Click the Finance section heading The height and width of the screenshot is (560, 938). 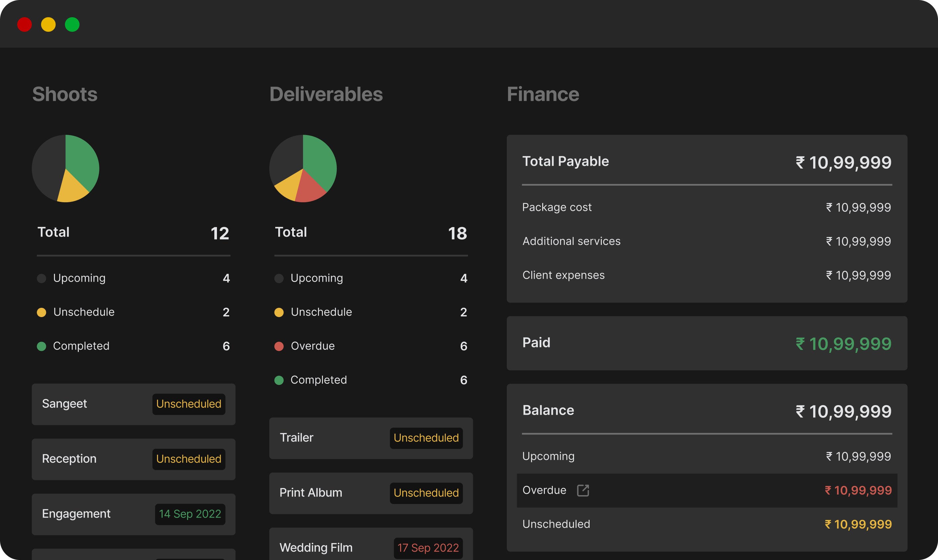click(x=543, y=94)
